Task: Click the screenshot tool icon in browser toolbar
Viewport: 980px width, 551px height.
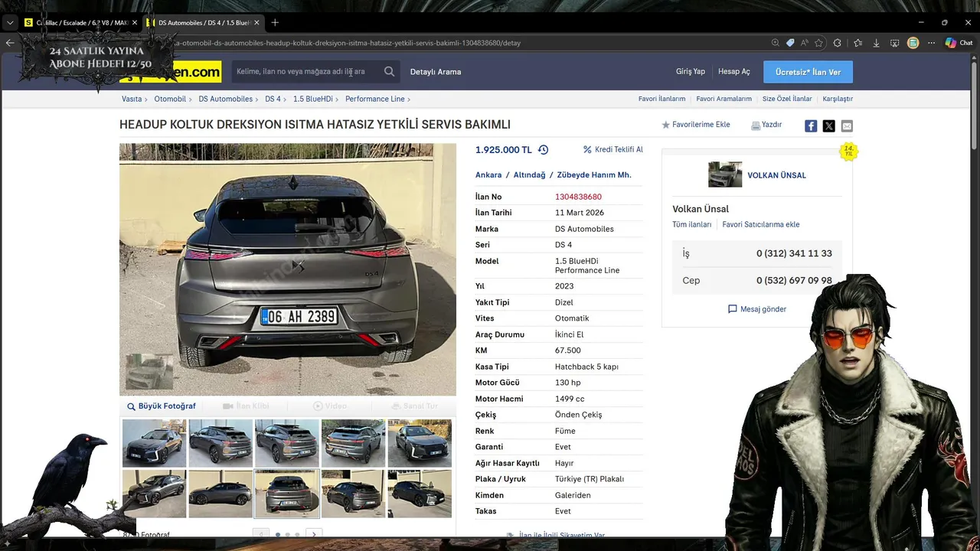Action: (894, 43)
